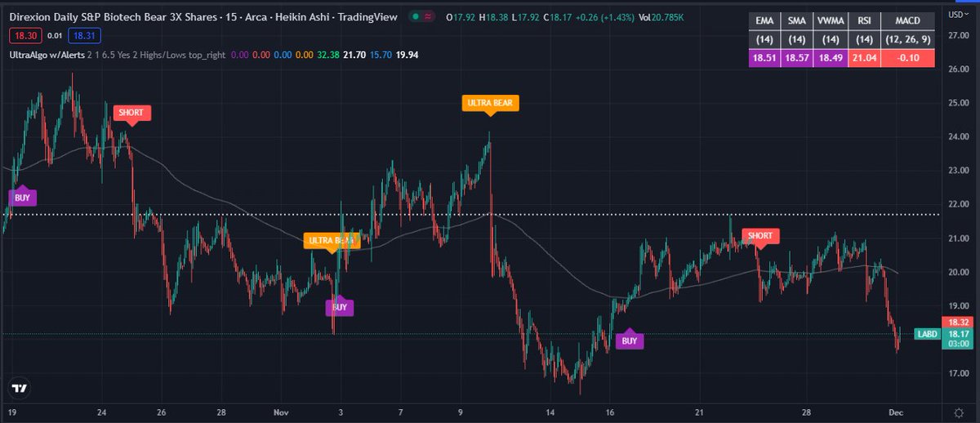
Task: Click the 14 date label on time axis
Action: coord(550,412)
